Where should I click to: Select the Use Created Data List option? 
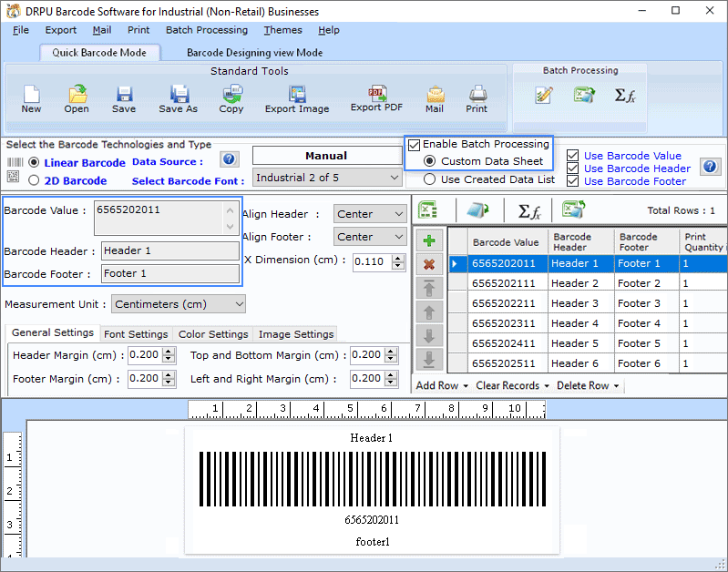[429, 179]
